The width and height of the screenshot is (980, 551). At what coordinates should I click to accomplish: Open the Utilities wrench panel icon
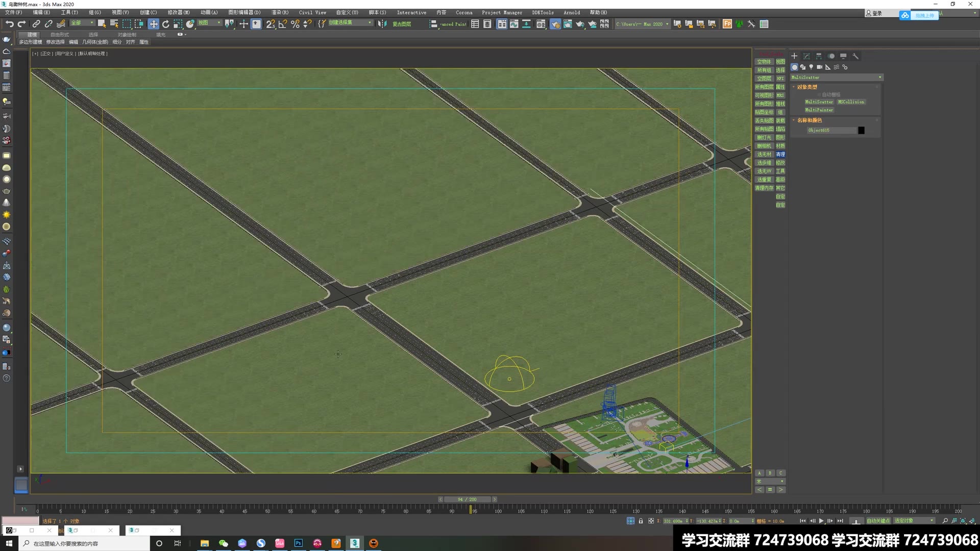(855, 56)
